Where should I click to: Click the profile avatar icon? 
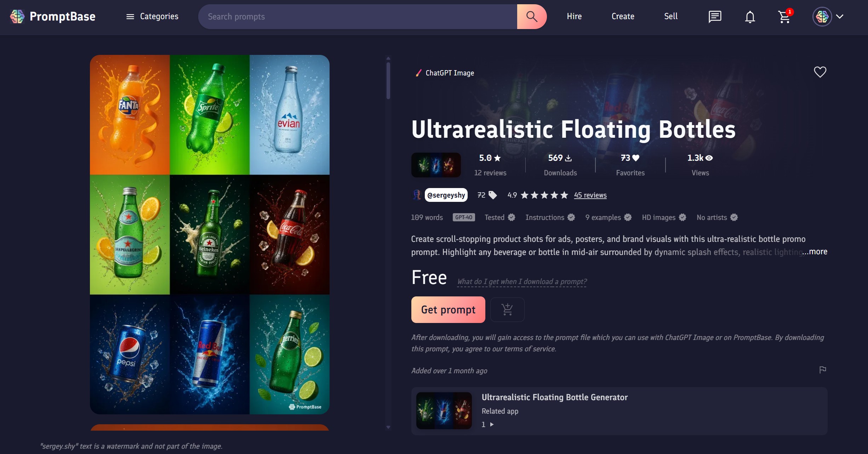(822, 16)
